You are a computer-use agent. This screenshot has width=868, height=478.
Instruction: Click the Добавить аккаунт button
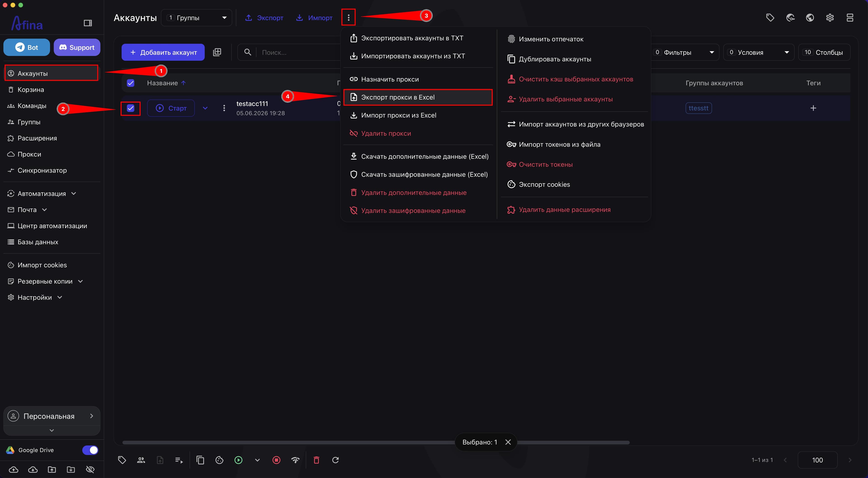[x=163, y=52]
